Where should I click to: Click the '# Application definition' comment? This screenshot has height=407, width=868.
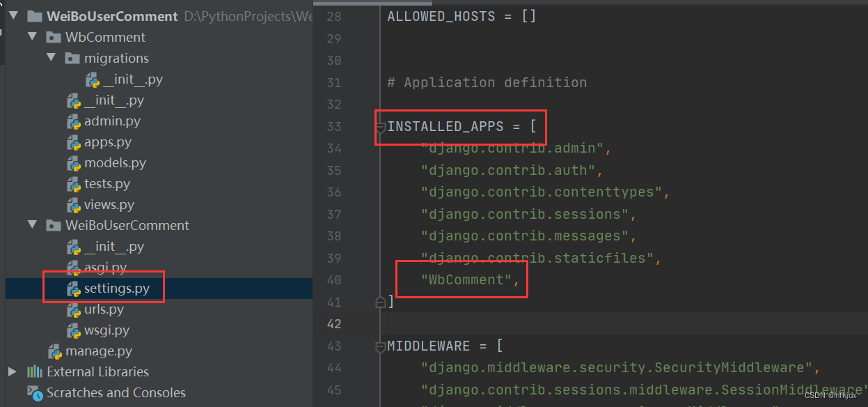487,82
